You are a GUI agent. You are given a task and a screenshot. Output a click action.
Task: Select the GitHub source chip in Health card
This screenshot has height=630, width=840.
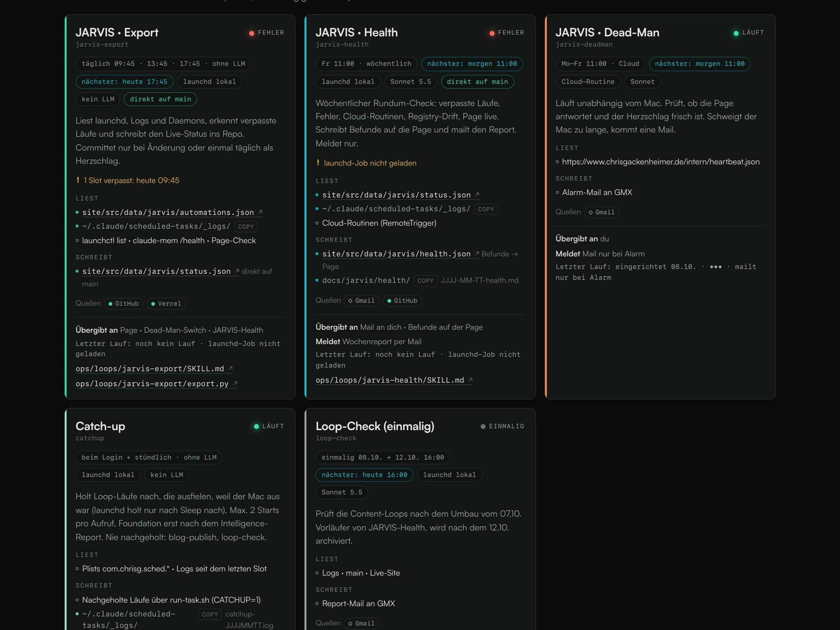coord(402,300)
